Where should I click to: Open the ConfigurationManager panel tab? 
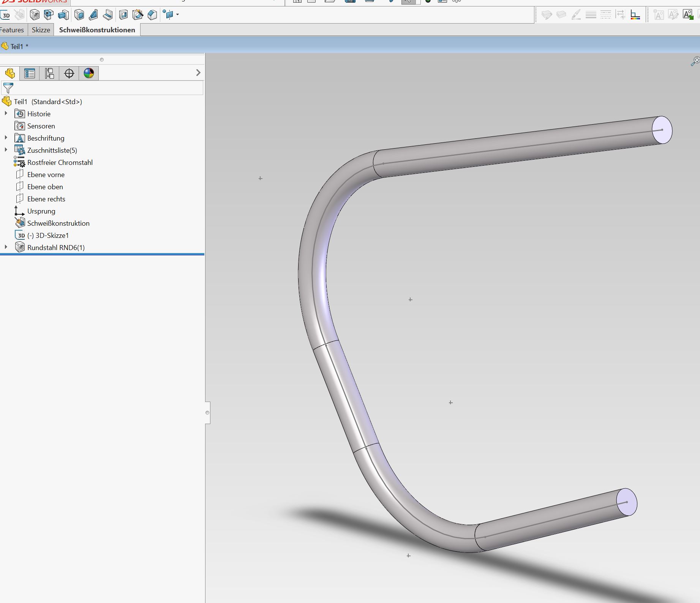pyautogui.click(x=49, y=73)
